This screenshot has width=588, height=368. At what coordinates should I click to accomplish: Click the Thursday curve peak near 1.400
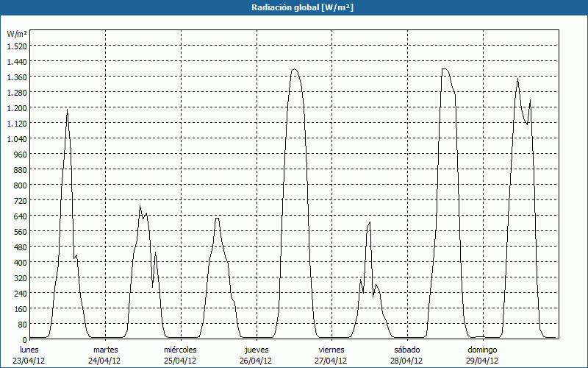[294, 70]
